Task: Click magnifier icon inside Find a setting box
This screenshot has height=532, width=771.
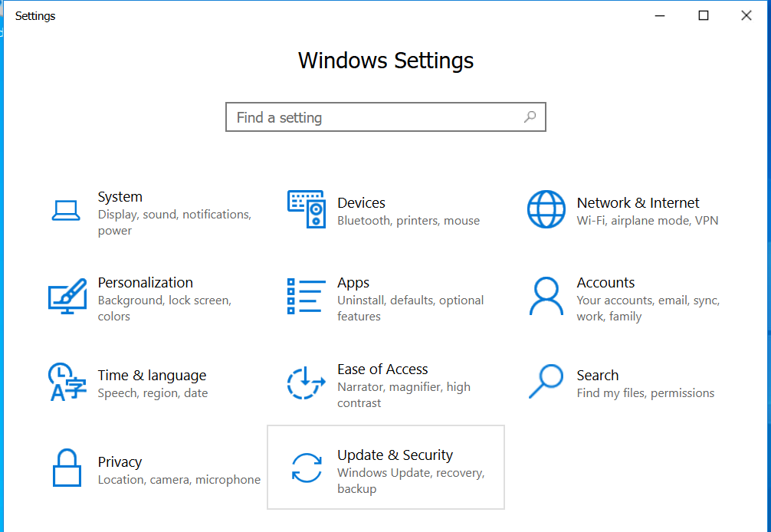Action: (530, 117)
